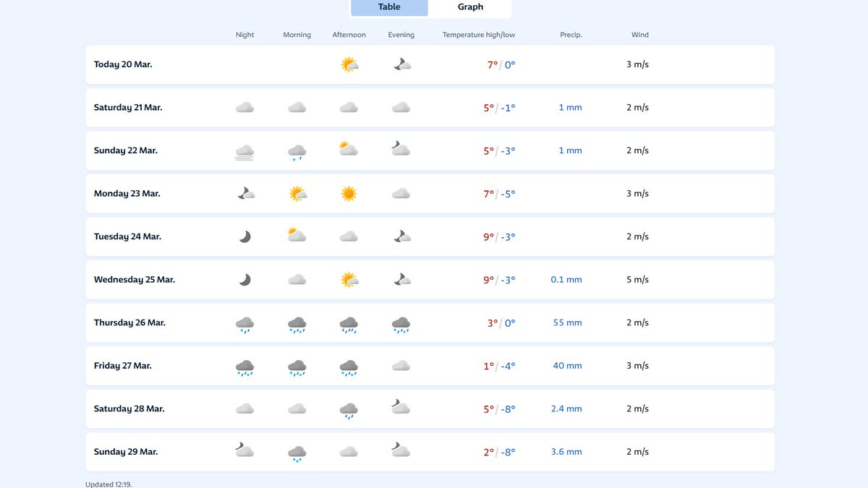Expand the Thursday 26 Mar. row
Image resolution: width=868 pixels, height=488 pixels.
pyautogui.click(x=430, y=322)
